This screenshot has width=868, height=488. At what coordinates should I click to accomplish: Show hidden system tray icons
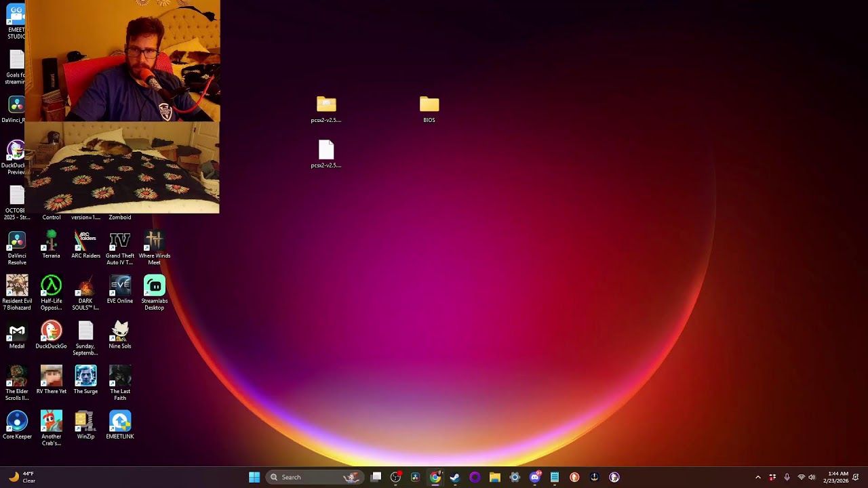[758, 477]
